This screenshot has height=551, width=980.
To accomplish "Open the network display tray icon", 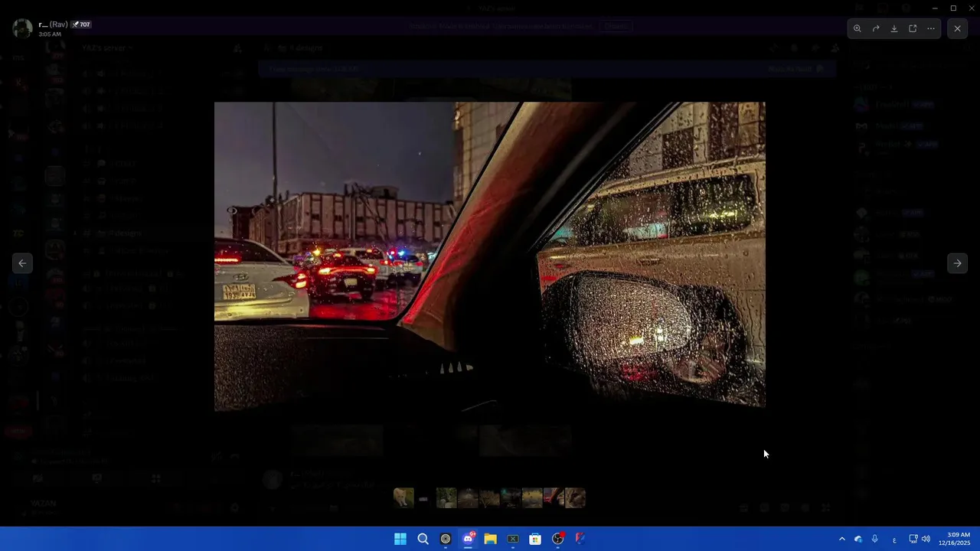I will pyautogui.click(x=913, y=540).
